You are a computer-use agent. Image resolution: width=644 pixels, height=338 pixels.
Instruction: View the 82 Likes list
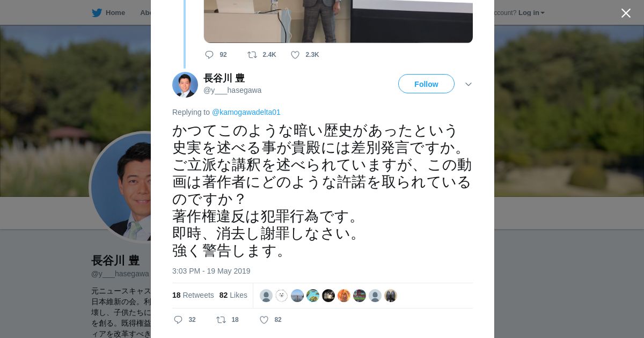click(x=233, y=295)
